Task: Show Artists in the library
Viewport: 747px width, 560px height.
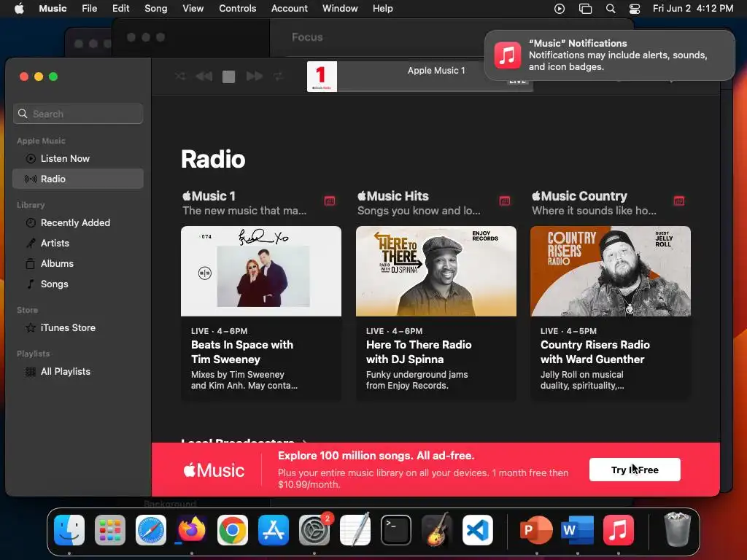Action: coord(78,244)
